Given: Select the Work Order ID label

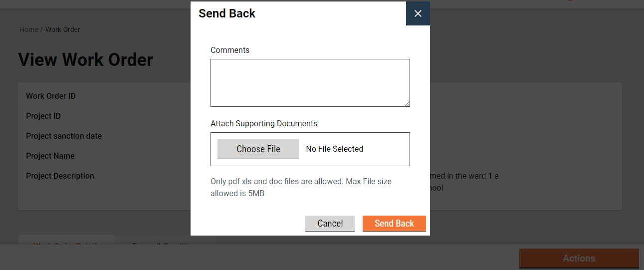Looking at the screenshot, I should 51,96.
